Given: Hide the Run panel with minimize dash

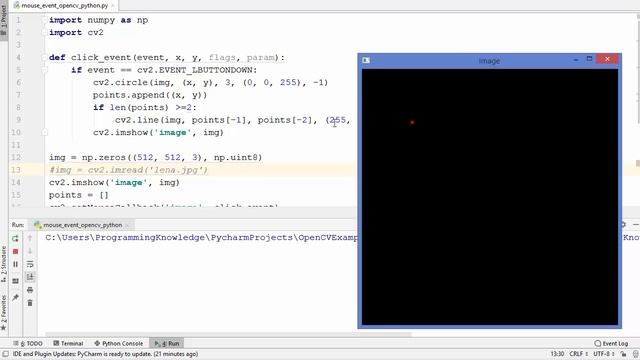Looking at the screenshot, I should click(636, 224).
